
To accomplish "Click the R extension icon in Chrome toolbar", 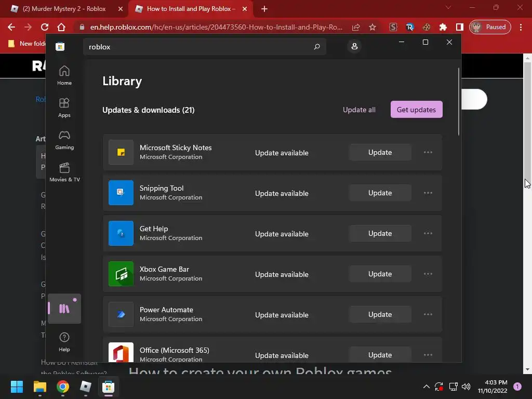I will coord(409,27).
